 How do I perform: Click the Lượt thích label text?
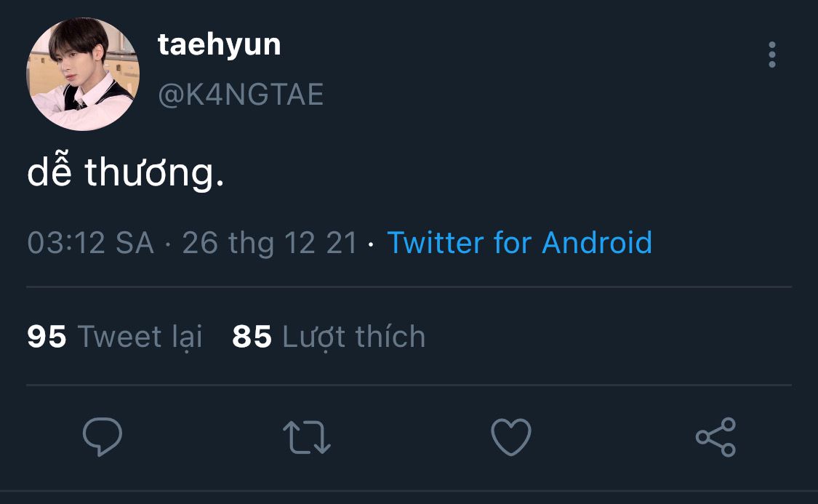[353, 337]
